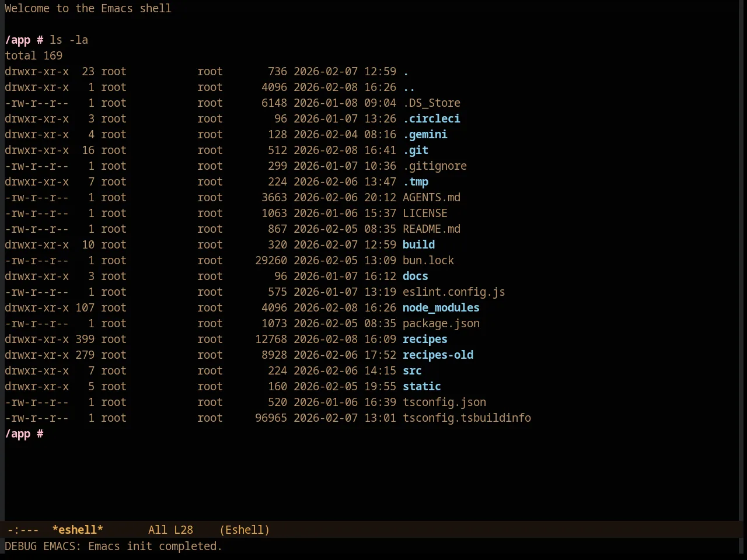Select the .gitignore file name
This screenshot has width=747, height=560.
point(435,166)
